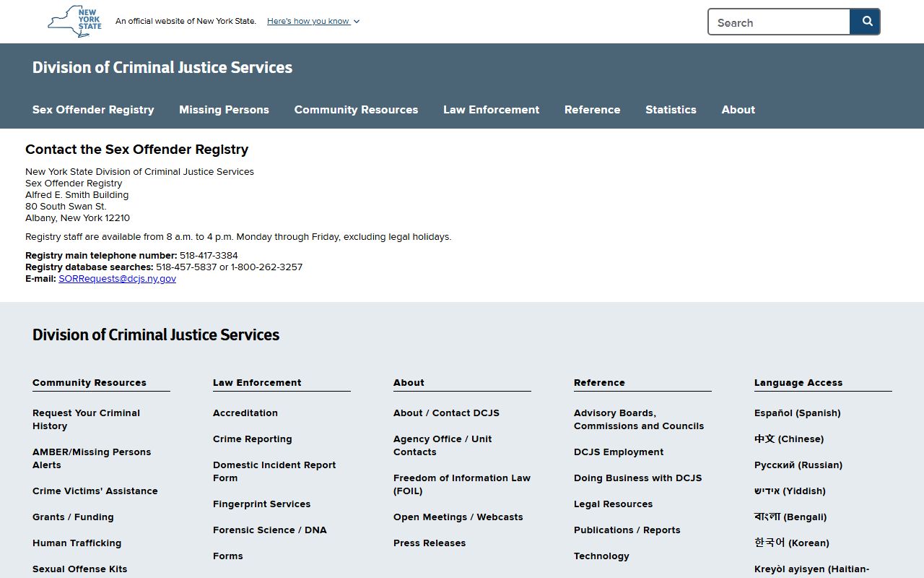Viewport: 924px width, 578px height.
Task: Click the Community Resources footer heading
Action: pos(89,382)
